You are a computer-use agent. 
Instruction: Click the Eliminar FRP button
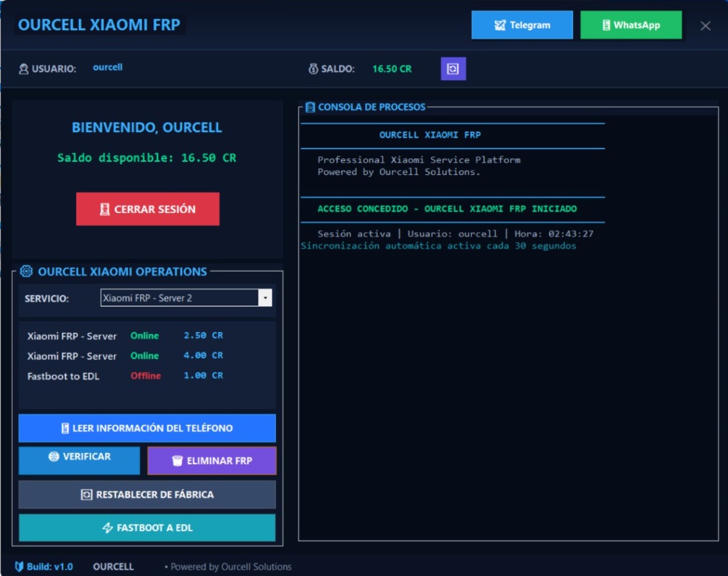212,461
